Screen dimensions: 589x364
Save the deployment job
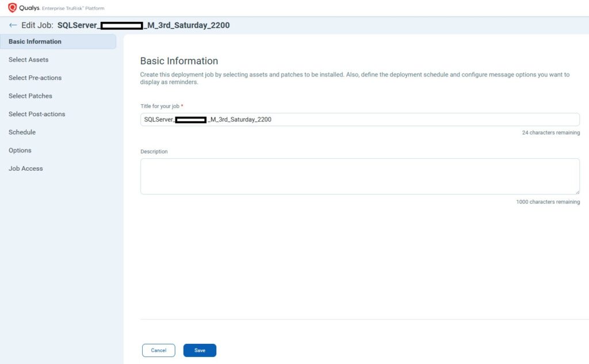point(200,350)
